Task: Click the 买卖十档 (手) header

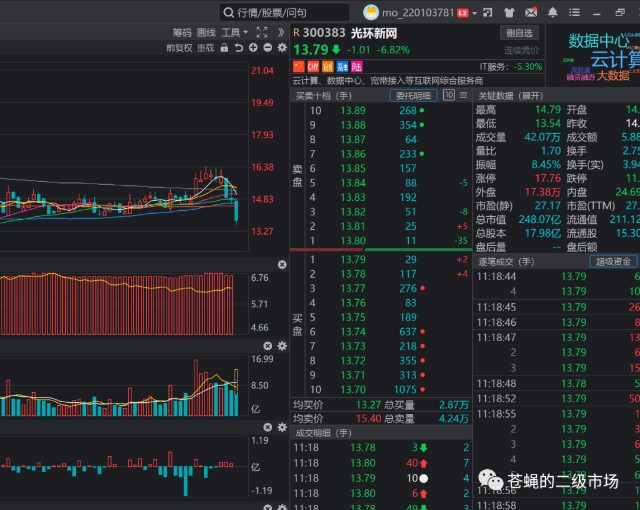Action: click(x=323, y=96)
